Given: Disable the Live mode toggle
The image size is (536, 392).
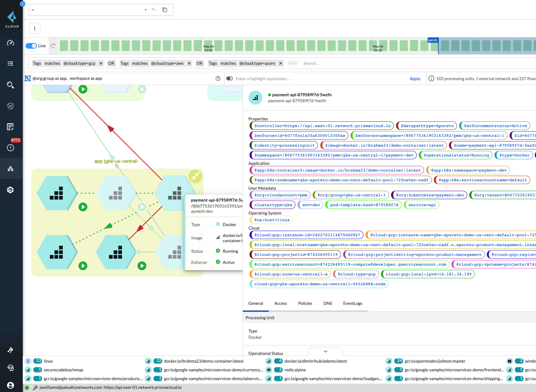Looking at the screenshot, I should pos(31,46).
